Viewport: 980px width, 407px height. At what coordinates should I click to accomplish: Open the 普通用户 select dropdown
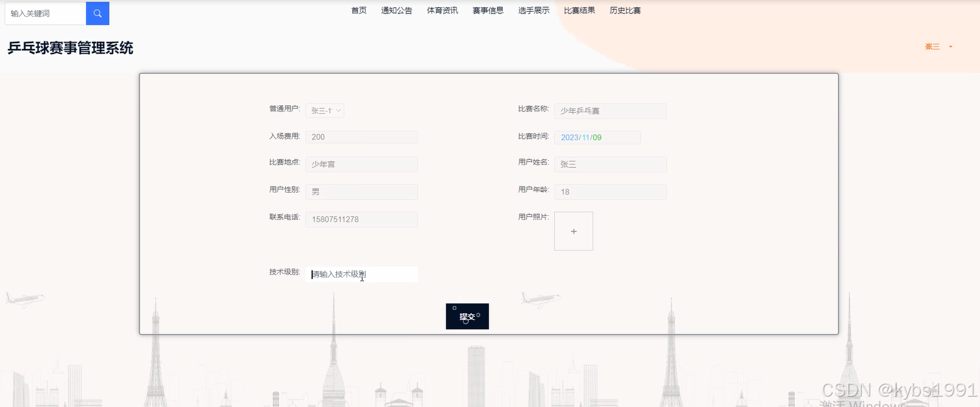325,110
